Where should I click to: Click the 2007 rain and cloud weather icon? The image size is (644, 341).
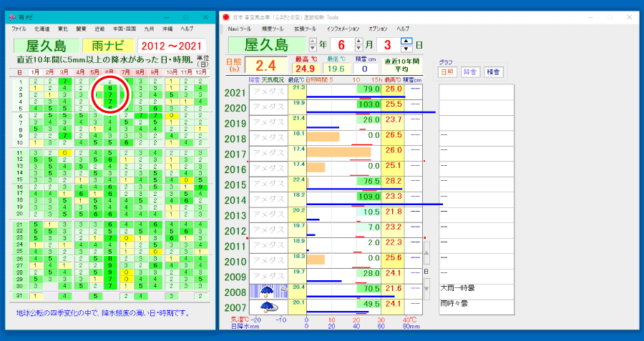point(268,307)
